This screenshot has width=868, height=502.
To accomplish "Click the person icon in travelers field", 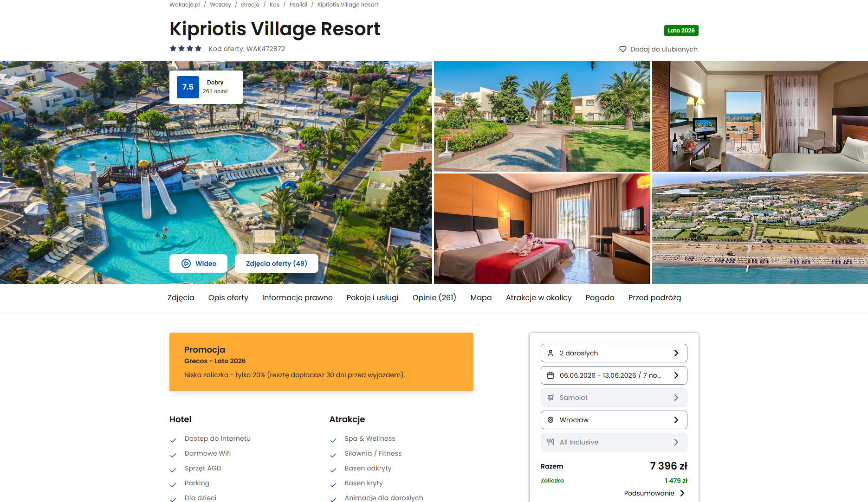I will 551,353.
